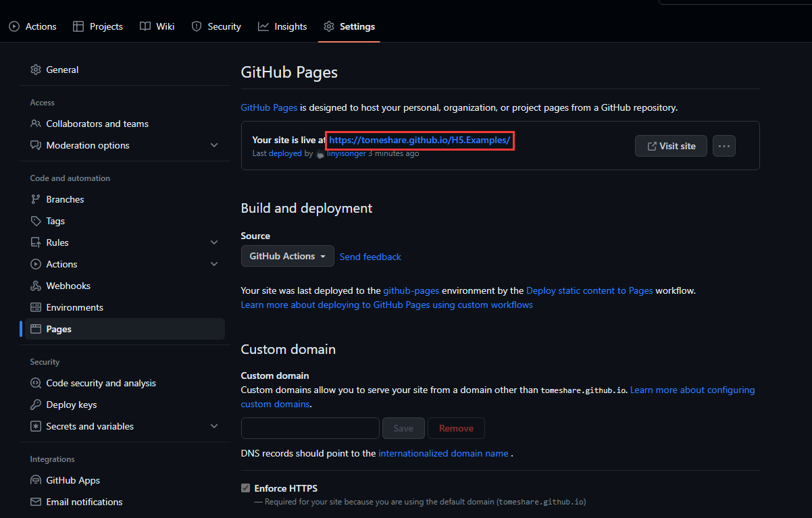Click the Secrets and variables asterisk icon
Image resolution: width=812 pixels, height=518 pixels.
point(36,426)
